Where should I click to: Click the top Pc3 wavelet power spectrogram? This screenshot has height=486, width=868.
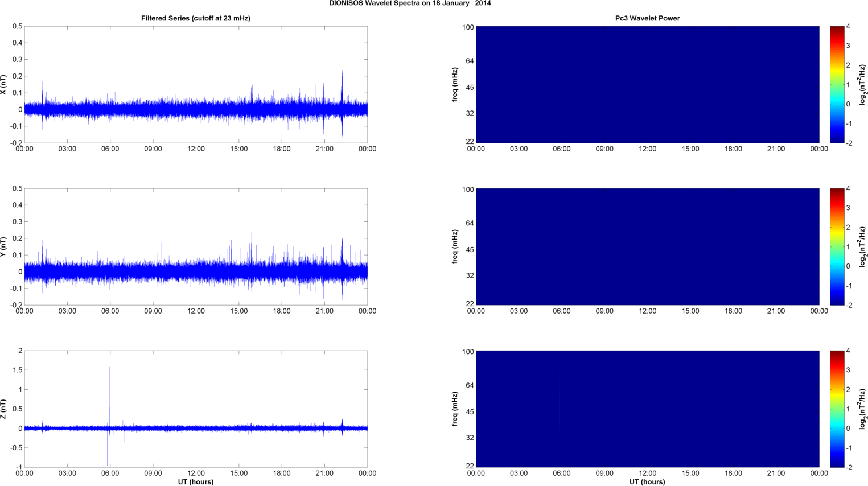pyautogui.click(x=647, y=84)
